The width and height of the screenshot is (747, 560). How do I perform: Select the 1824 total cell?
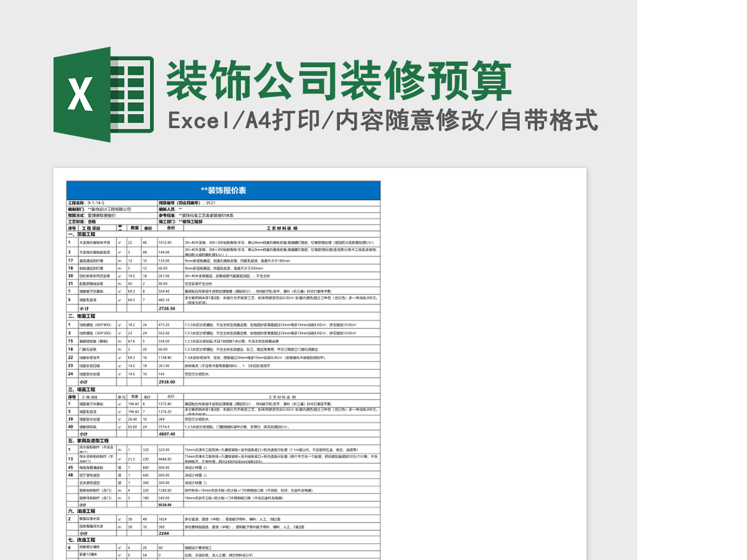click(x=170, y=518)
